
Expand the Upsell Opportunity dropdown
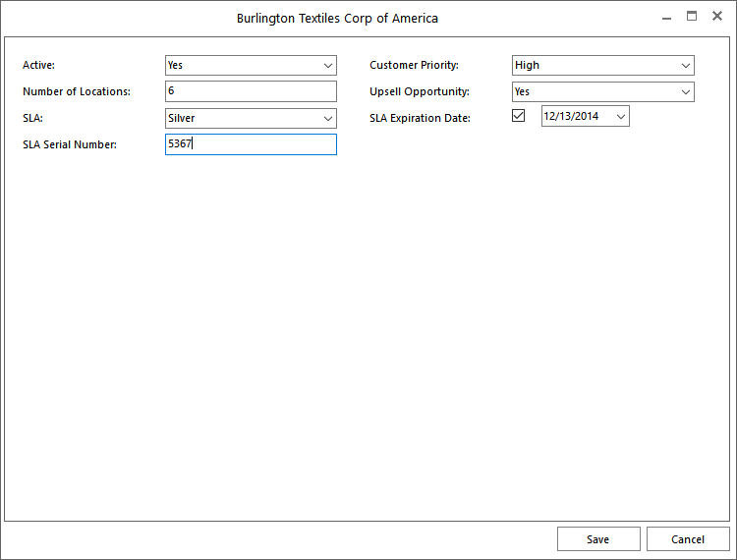pos(602,91)
